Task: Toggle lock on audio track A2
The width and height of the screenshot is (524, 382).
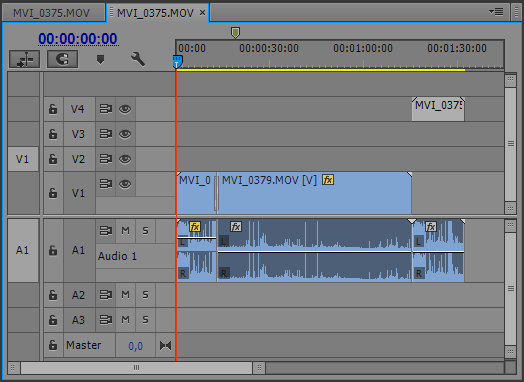Action: point(53,295)
